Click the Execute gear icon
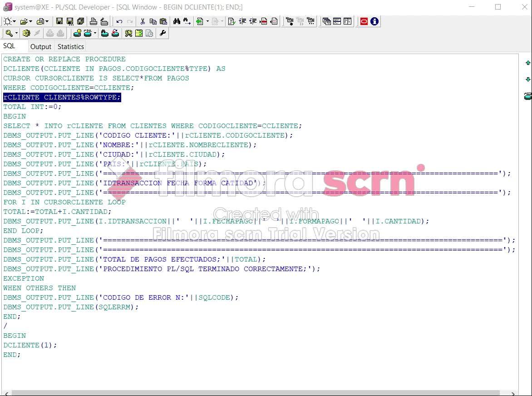 click(x=26, y=33)
